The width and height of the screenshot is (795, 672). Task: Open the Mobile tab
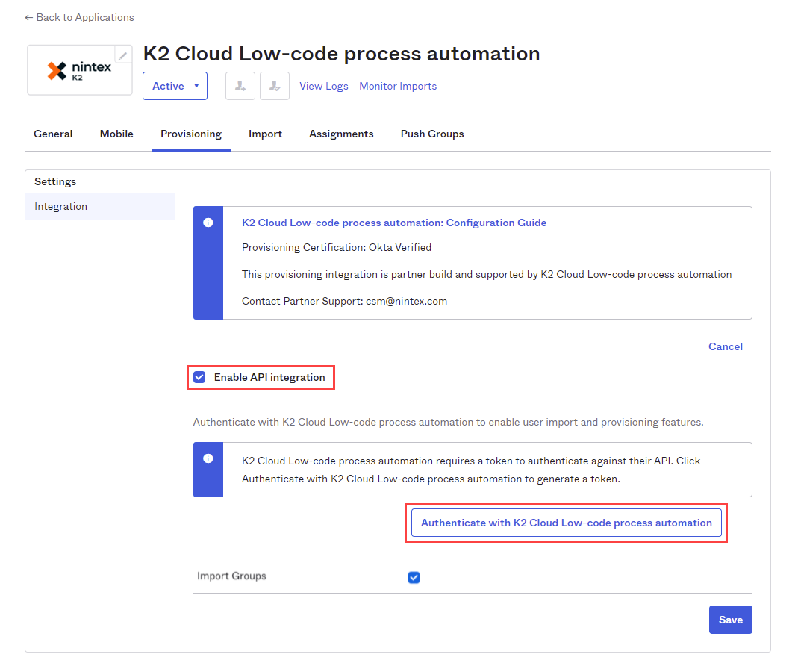pyautogui.click(x=116, y=134)
